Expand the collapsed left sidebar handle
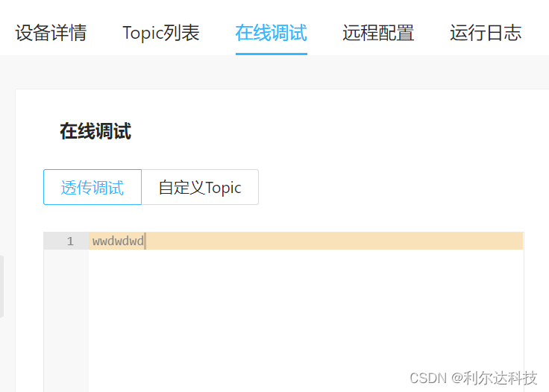The image size is (549, 392). point(1,287)
